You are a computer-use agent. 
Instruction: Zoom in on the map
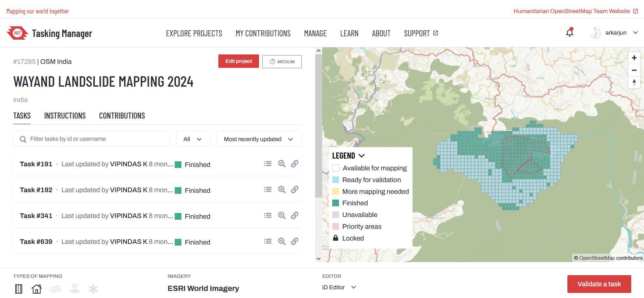coord(634,58)
